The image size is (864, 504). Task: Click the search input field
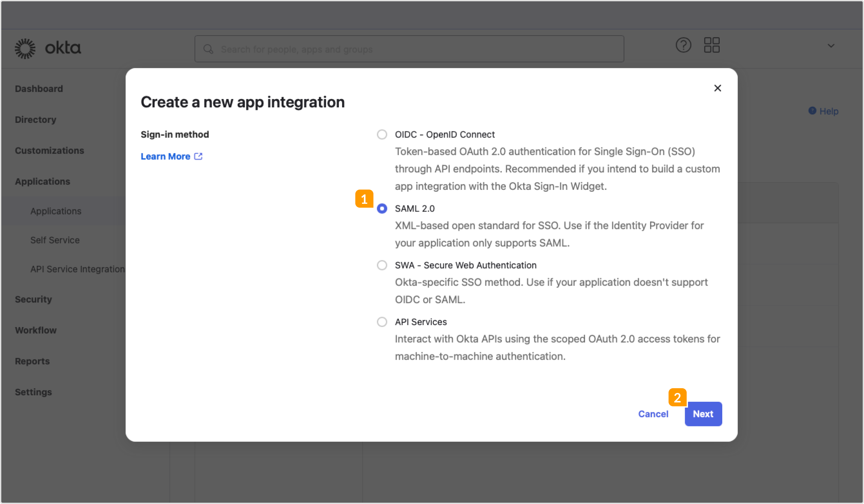410,49
